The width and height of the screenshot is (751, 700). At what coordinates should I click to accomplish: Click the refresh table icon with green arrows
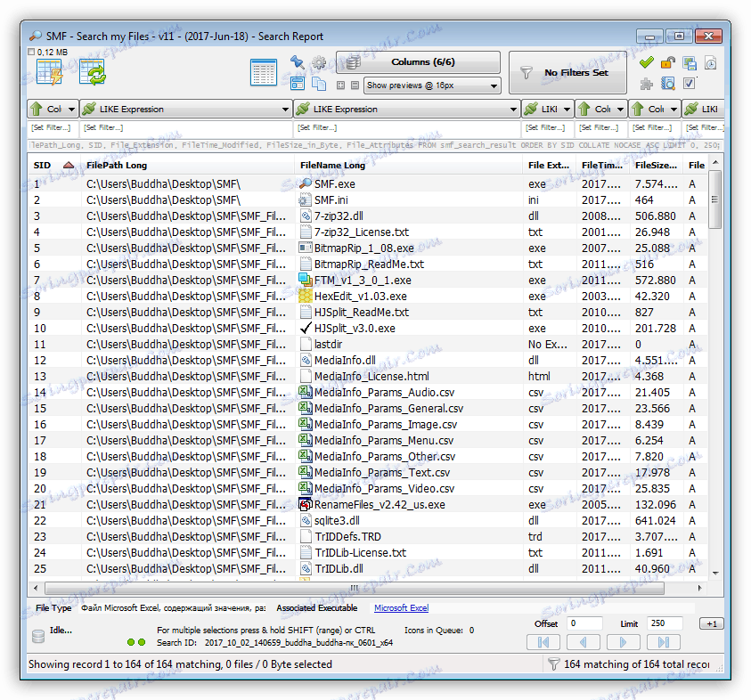pyautogui.click(x=92, y=73)
